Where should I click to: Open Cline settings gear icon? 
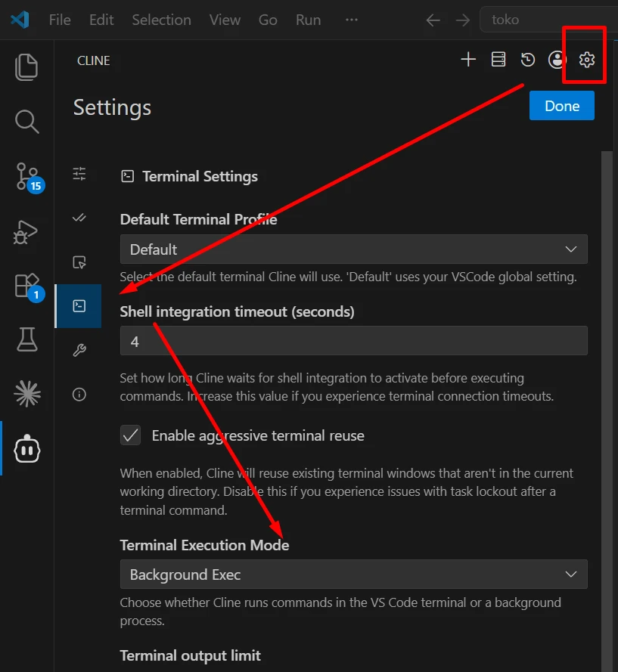point(587,60)
